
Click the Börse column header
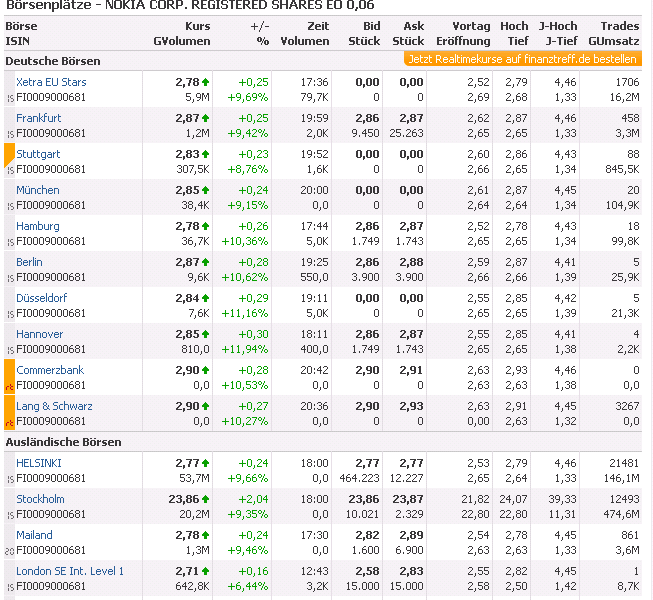tap(21, 26)
